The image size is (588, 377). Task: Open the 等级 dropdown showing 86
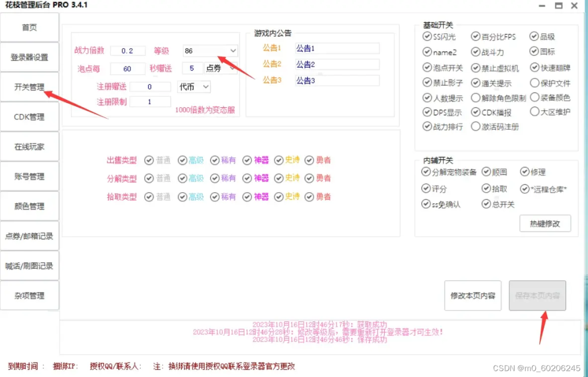(210, 50)
